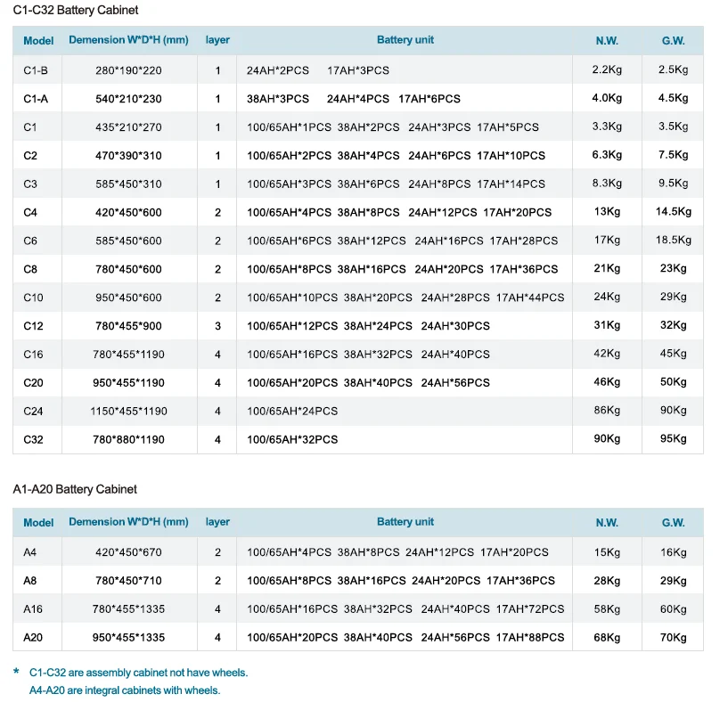Click the footnote about assembly cabinets without wheels

pos(138,673)
